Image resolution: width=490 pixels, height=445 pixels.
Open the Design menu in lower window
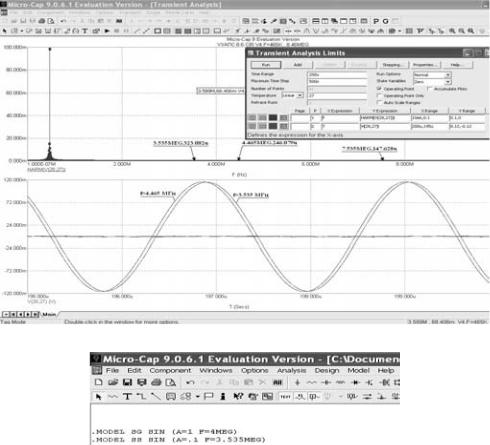[327, 370]
